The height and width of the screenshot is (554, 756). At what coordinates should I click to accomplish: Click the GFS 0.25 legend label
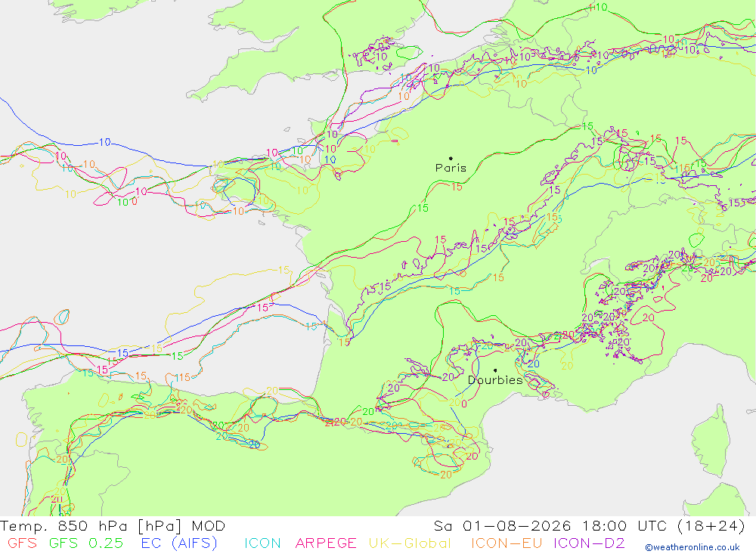point(86,543)
